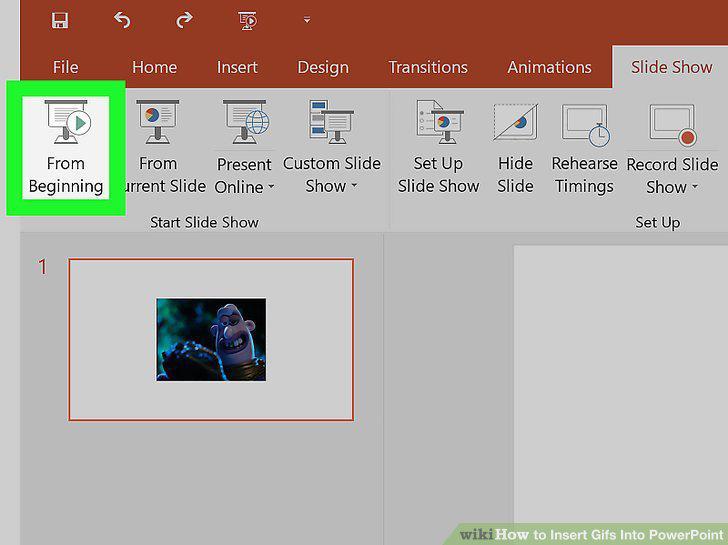Click the GIF image in slide thumbnail

211,340
